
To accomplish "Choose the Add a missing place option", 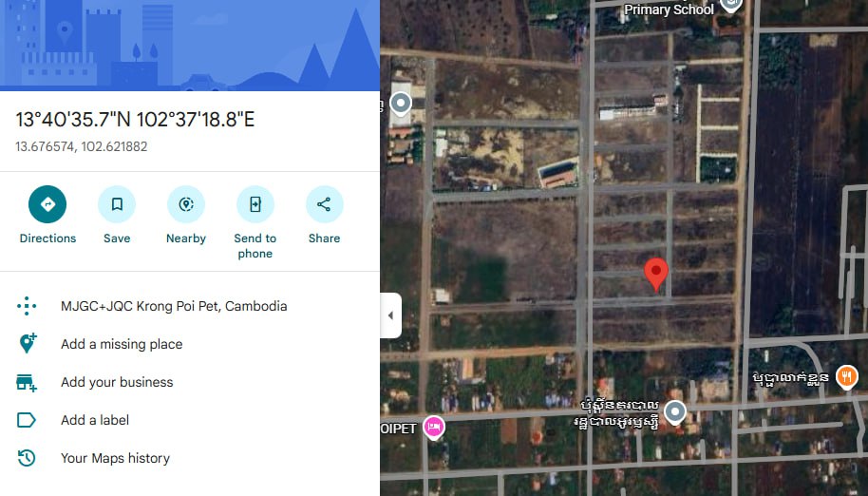I will point(122,344).
